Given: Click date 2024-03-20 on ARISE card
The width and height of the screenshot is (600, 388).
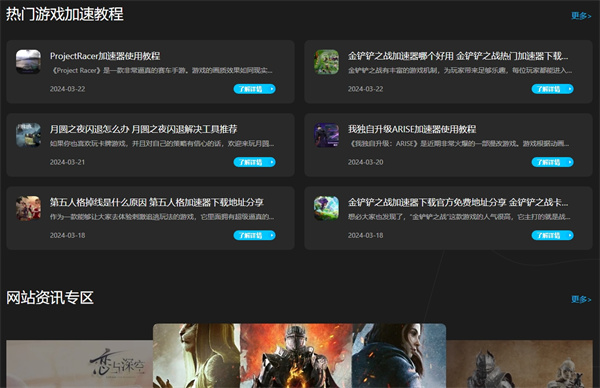Looking at the screenshot, I should (365, 162).
